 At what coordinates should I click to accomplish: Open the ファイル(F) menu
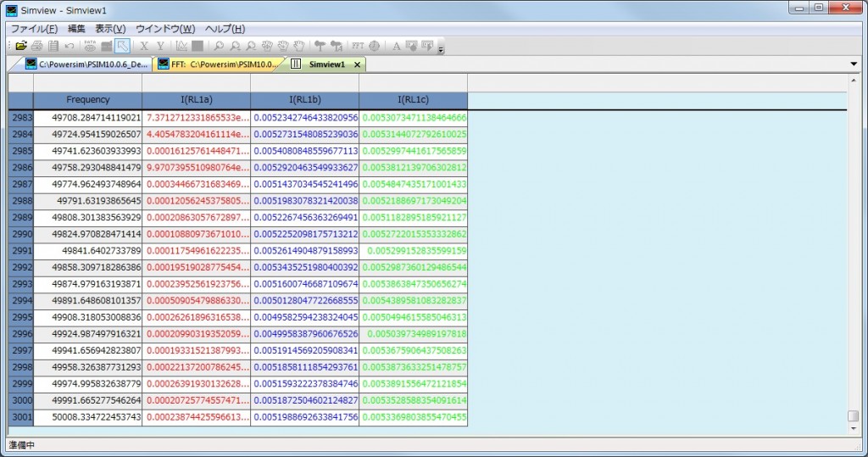[34, 29]
